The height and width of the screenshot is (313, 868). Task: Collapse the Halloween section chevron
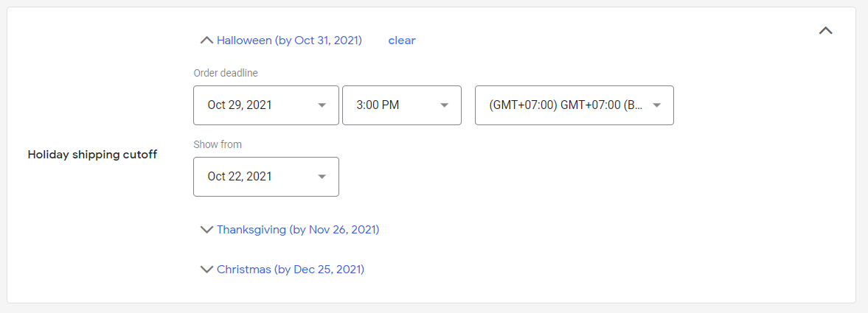click(x=206, y=41)
